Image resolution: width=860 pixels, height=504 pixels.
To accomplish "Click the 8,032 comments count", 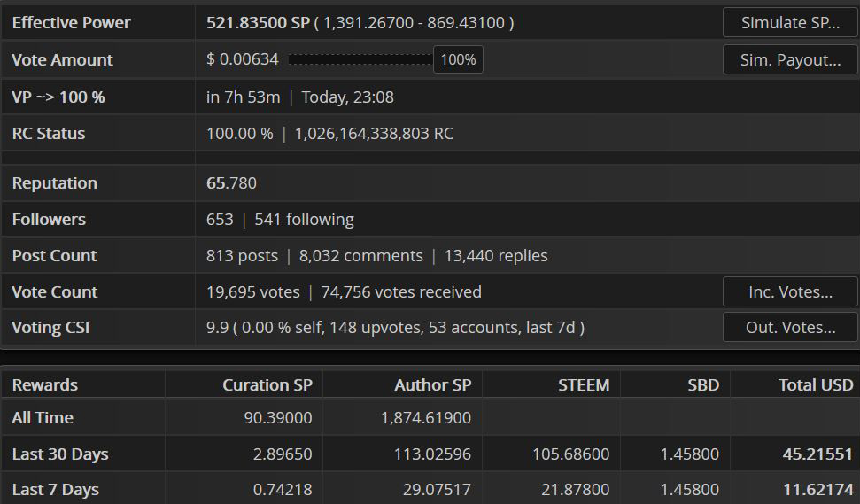I will click(360, 256).
